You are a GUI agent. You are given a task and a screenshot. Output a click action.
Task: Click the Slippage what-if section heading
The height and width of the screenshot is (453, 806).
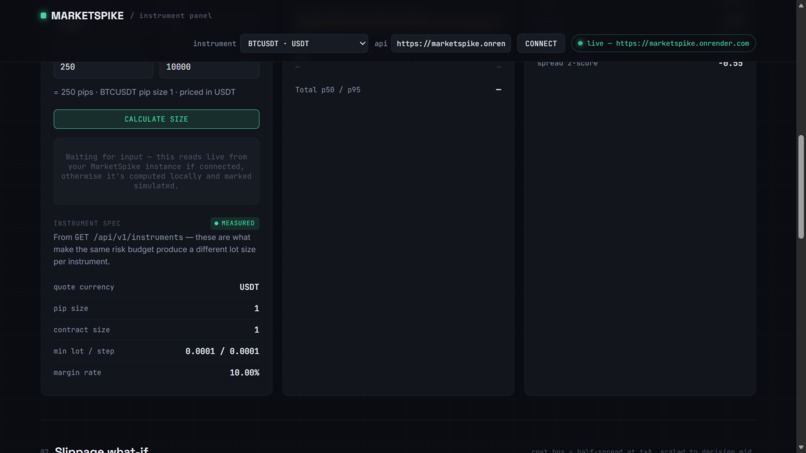point(101,450)
